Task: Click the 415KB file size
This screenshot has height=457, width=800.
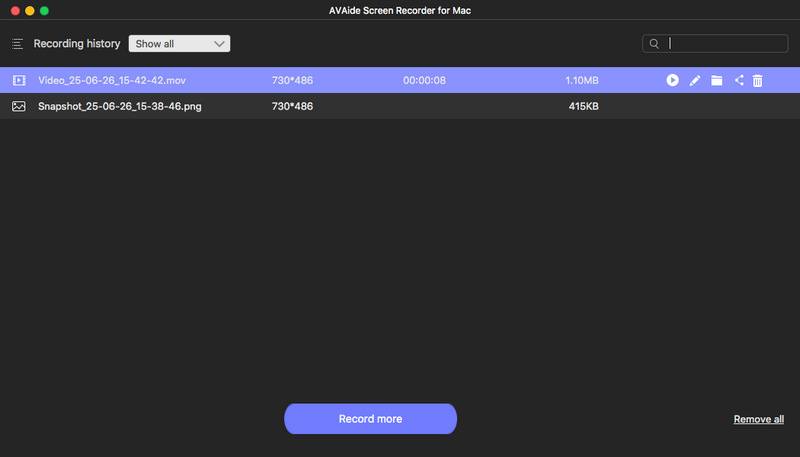Action: pos(584,106)
